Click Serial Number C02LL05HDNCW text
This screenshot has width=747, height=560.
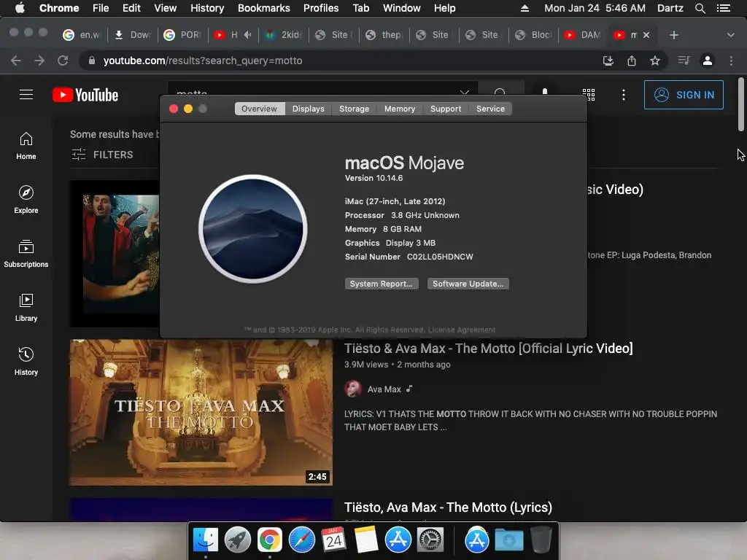click(409, 257)
